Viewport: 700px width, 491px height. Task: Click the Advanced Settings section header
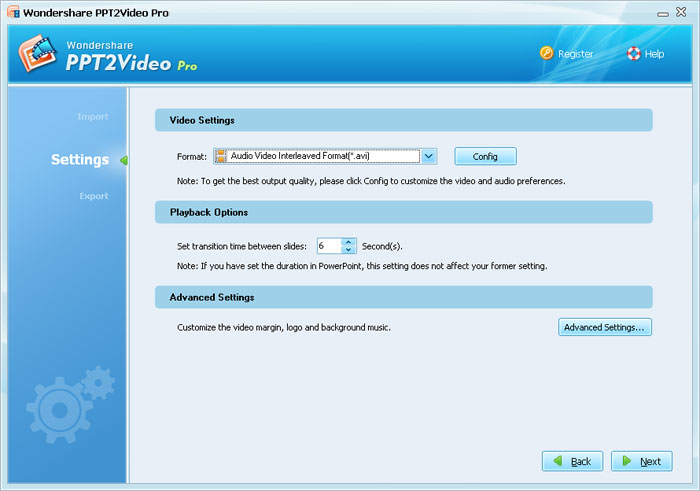coord(404,297)
